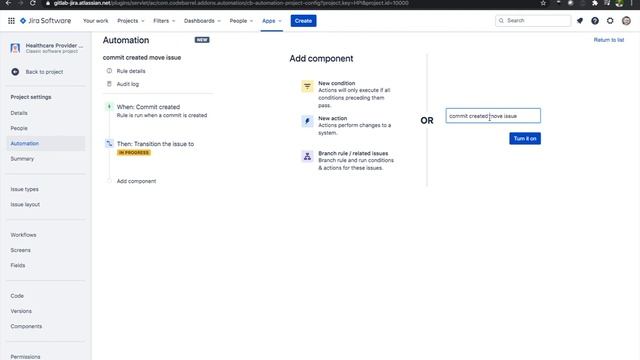Click the rule name input field

point(493,116)
